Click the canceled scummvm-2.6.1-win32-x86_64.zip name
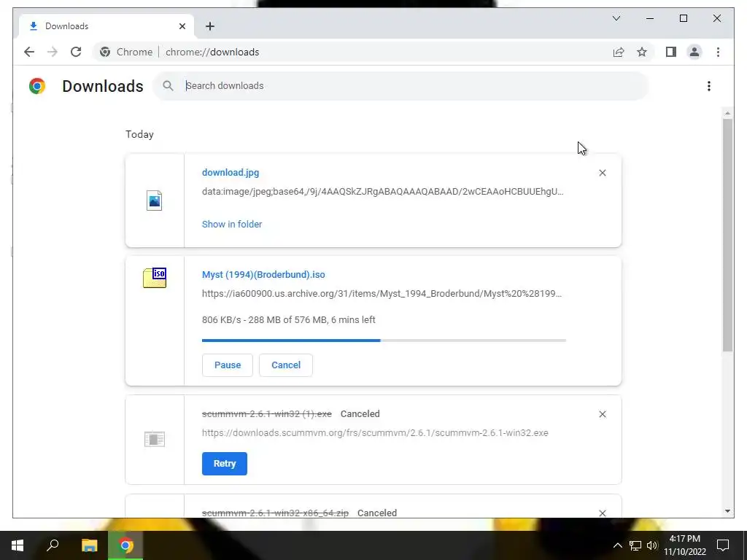This screenshot has width=747, height=560. (275, 513)
